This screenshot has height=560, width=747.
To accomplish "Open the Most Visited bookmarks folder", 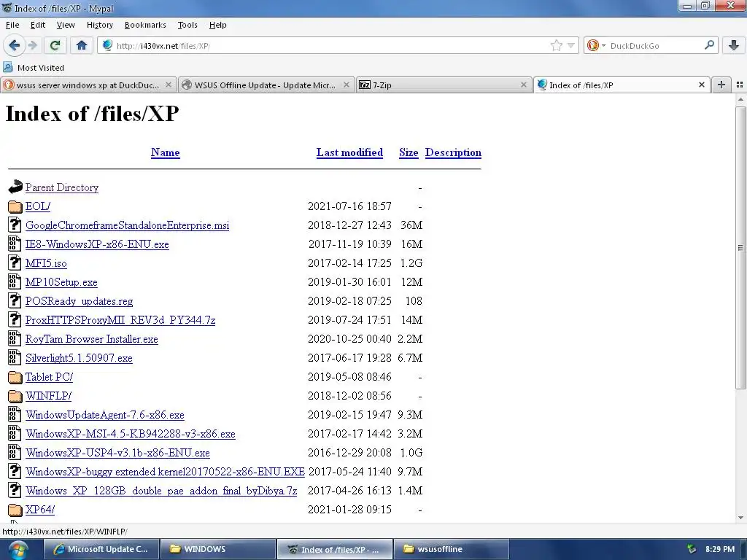I will [x=34, y=68].
